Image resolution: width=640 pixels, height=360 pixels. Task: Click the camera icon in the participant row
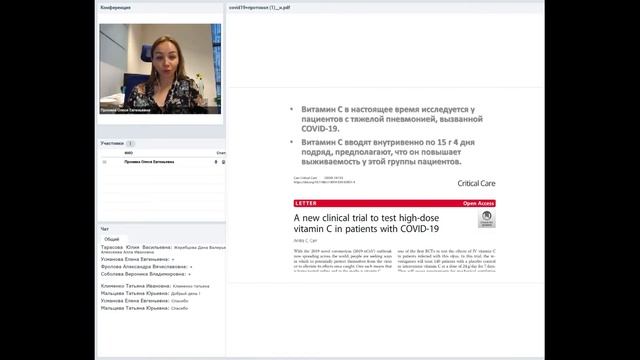[223, 162]
